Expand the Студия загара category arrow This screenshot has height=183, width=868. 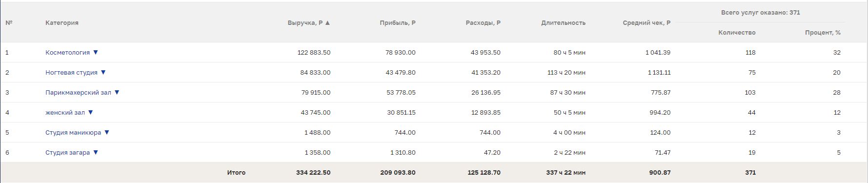click(96, 152)
